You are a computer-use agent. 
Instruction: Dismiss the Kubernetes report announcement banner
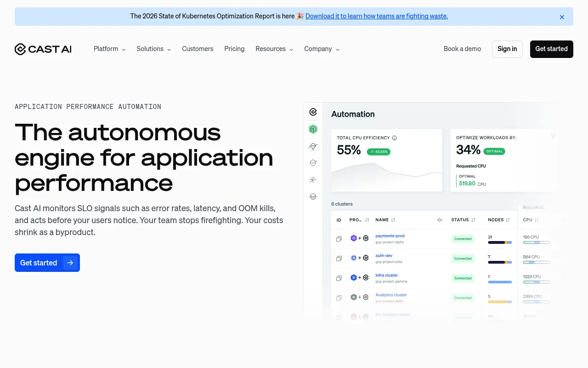[x=562, y=17]
